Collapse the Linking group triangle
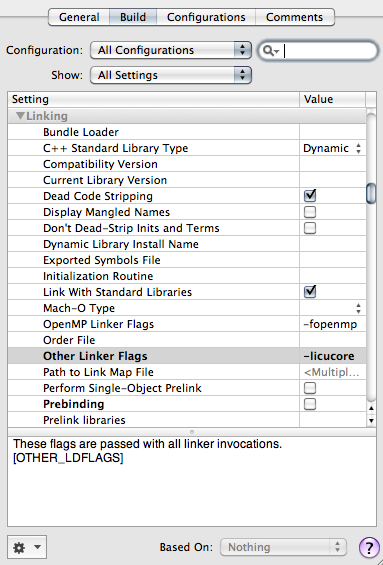Screen dimensions: 383x565 click(x=21, y=116)
